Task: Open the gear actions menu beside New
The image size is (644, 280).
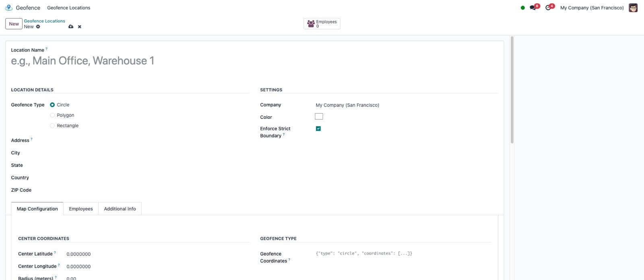Action: (x=38, y=27)
